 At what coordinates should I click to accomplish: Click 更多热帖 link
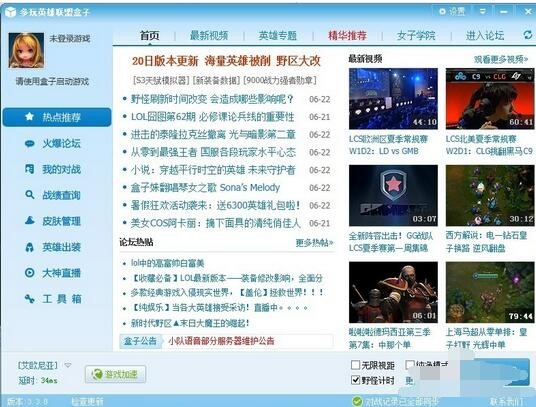pyautogui.click(x=314, y=243)
